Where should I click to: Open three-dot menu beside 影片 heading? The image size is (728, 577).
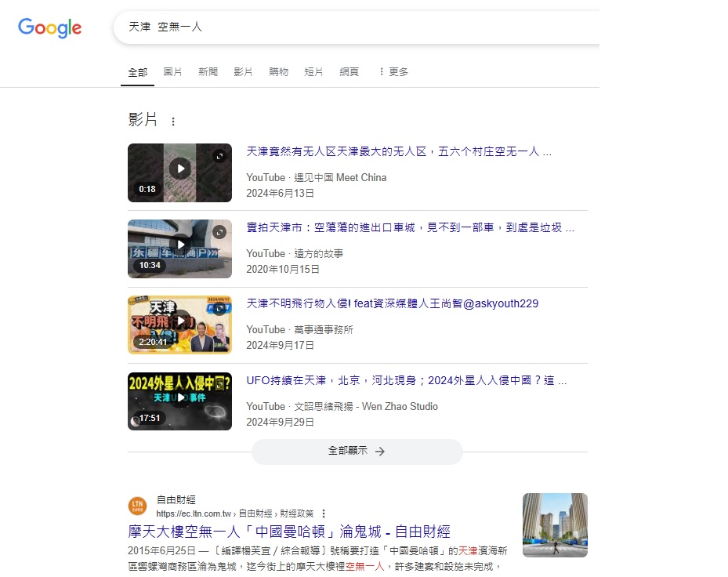point(173,122)
